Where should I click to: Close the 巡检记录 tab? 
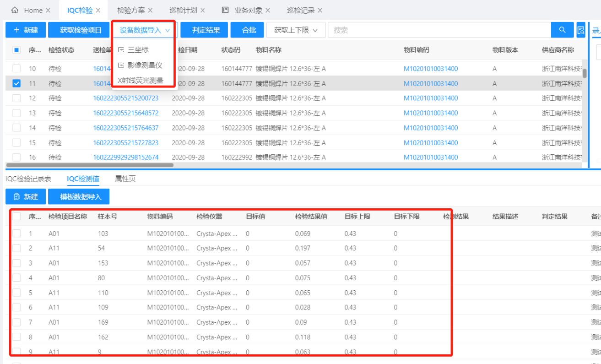[x=320, y=10]
